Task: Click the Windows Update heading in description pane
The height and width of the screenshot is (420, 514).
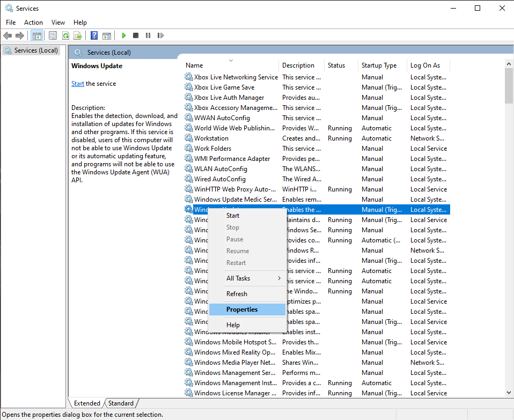Action: pyautogui.click(x=97, y=66)
